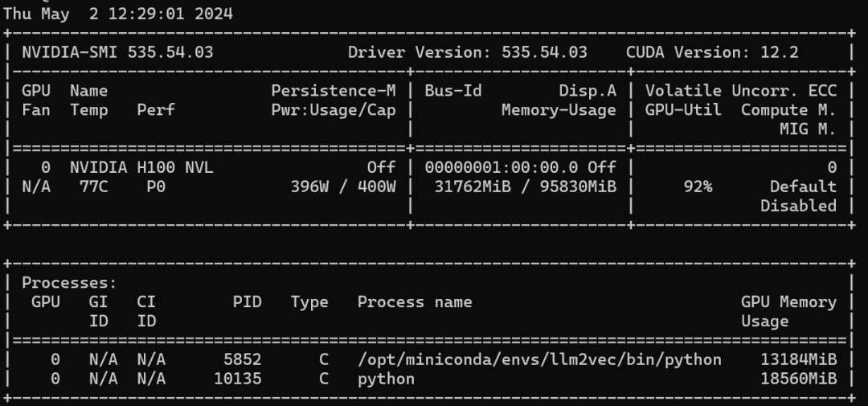The height and width of the screenshot is (406, 868).
Task: Click the Driver Version: 535.54.03 text
Action: [467, 52]
